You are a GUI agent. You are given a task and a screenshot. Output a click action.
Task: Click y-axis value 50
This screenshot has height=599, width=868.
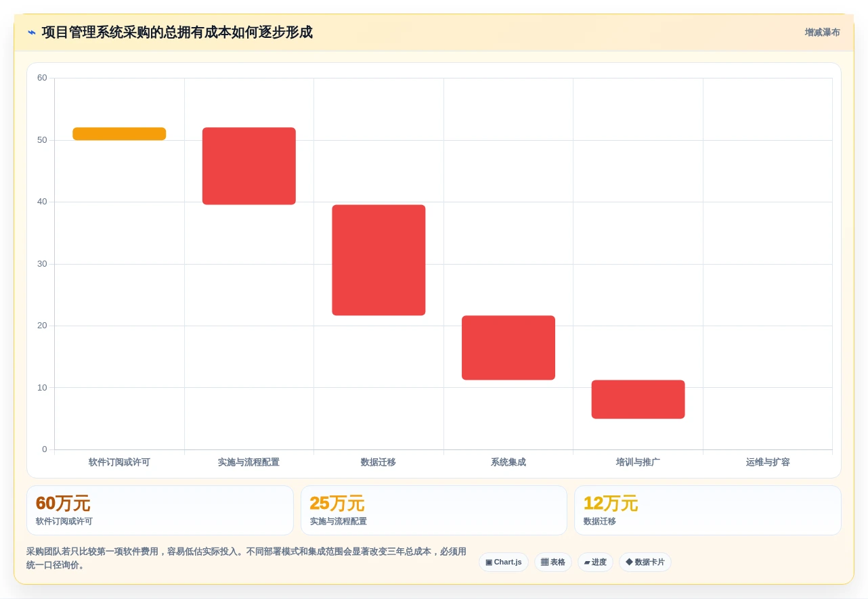point(42,140)
